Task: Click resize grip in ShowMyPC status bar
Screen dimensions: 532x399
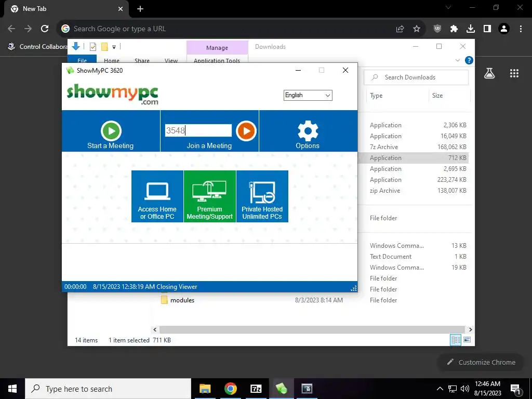Action: [x=353, y=288]
